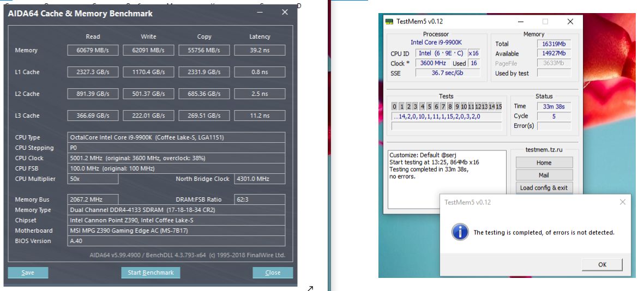
Task: Click Chipset Intel Cannon Point Z390 field
Action: click(176, 220)
